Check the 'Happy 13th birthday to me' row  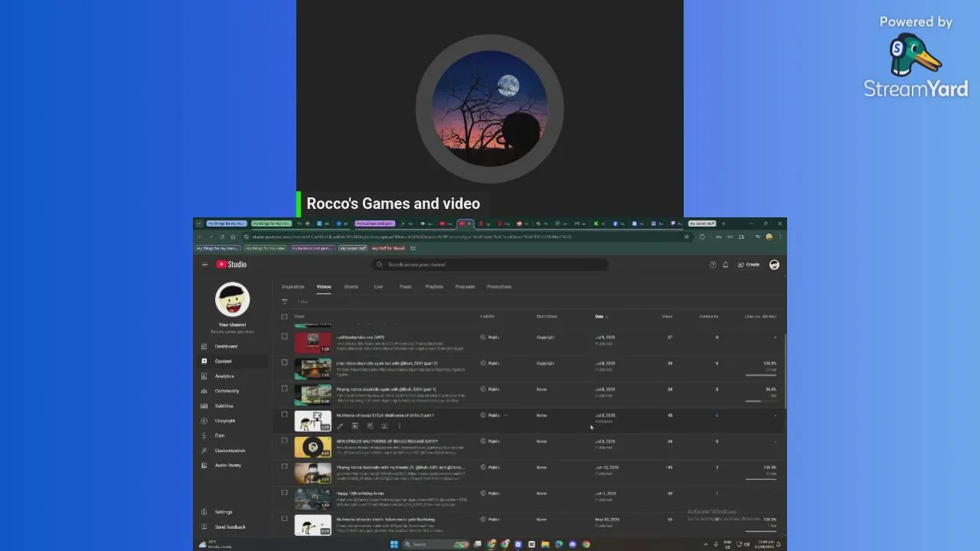coord(285,493)
